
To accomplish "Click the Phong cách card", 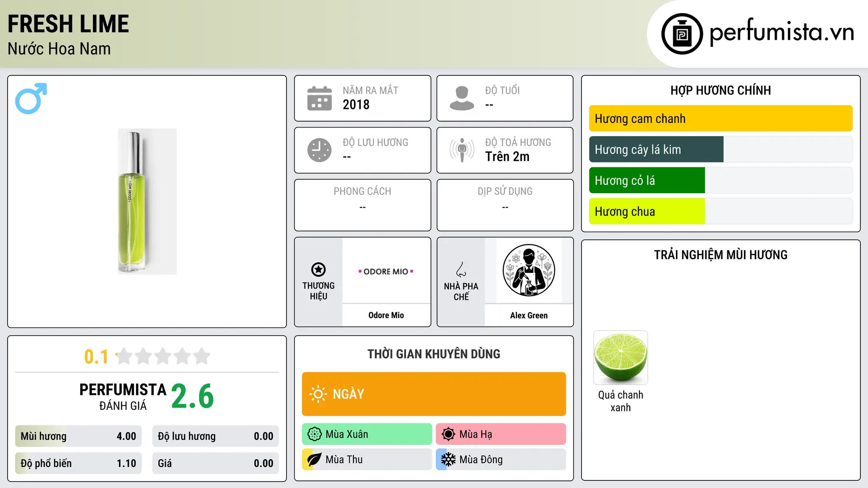I will pyautogui.click(x=363, y=205).
